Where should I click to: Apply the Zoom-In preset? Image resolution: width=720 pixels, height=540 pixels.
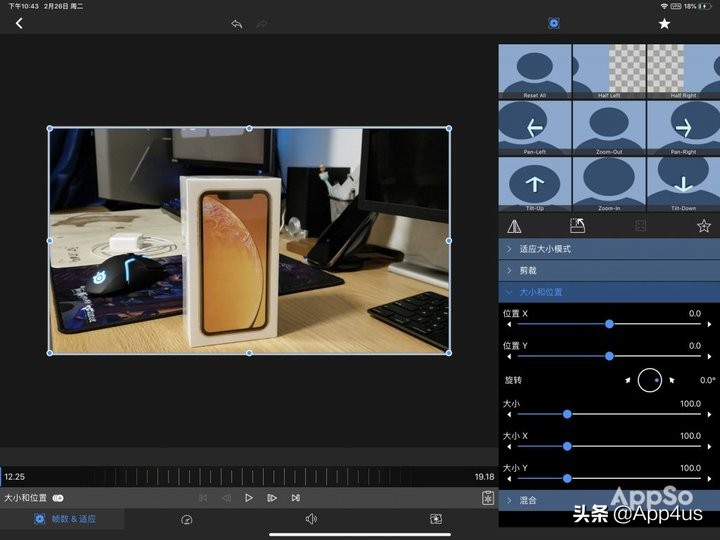(609, 185)
